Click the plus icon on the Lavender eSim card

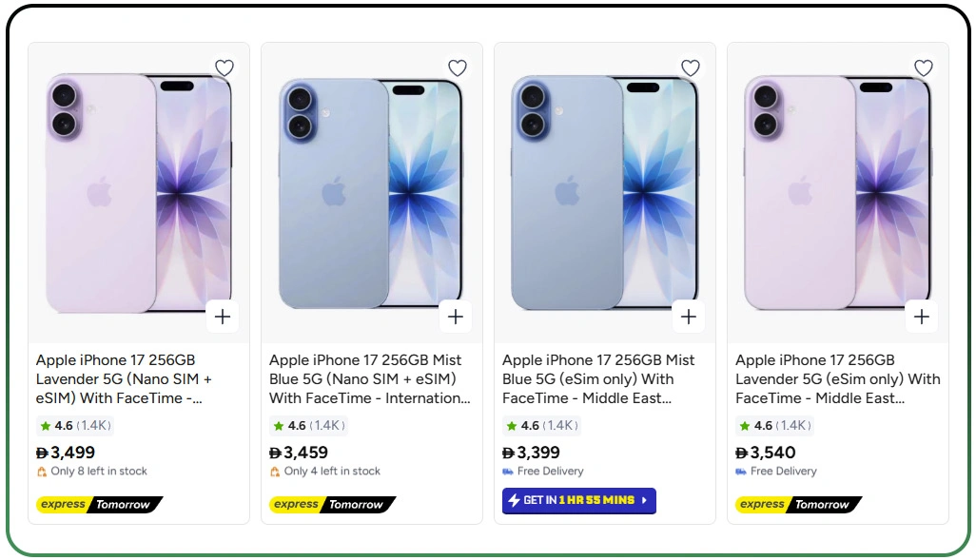coord(921,316)
